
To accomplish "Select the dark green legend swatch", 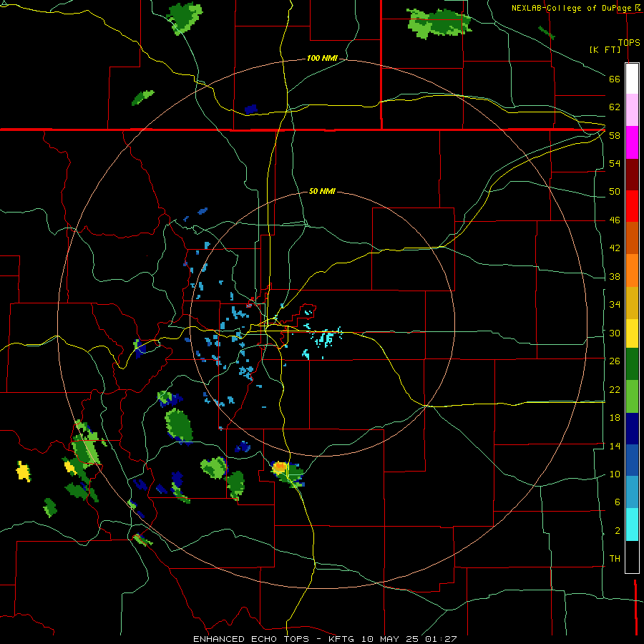I will coord(632,364).
